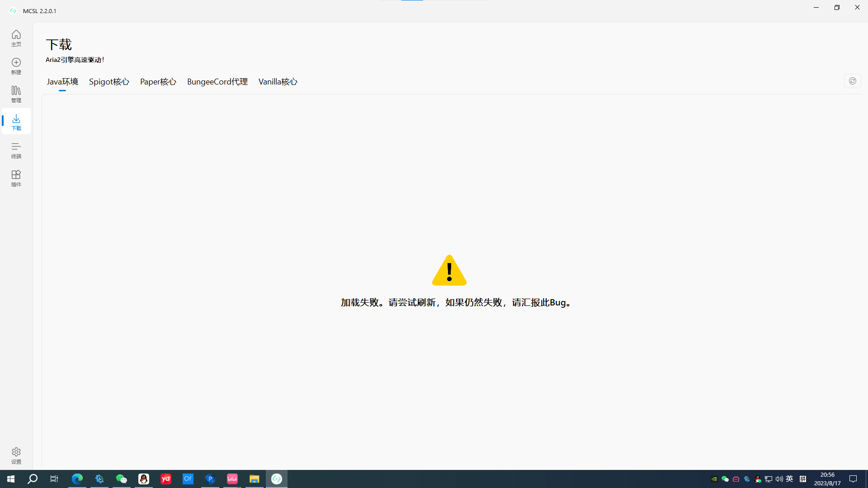The width and height of the screenshot is (868, 488).
Task: Click the refresh icon beside the tabs
Action: [x=853, y=81]
